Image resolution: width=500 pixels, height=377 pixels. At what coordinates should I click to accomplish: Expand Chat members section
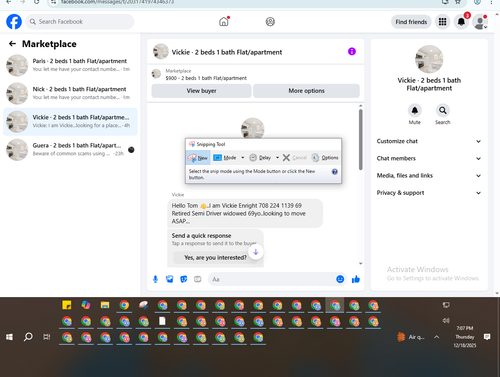click(429, 158)
